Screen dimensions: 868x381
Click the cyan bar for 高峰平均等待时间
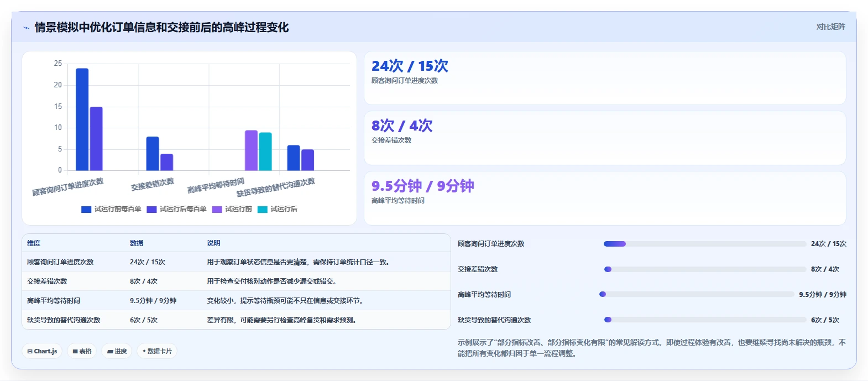[x=265, y=152]
